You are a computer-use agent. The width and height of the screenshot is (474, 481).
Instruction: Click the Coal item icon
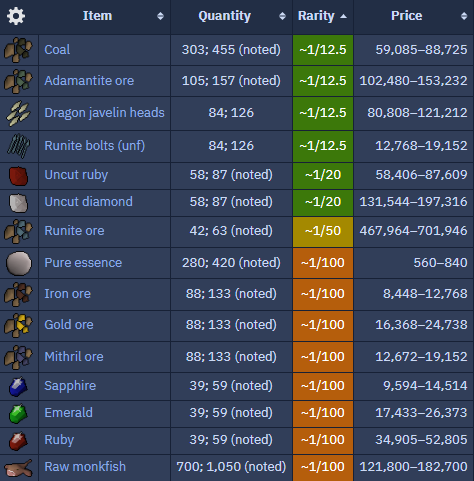[x=18, y=50]
